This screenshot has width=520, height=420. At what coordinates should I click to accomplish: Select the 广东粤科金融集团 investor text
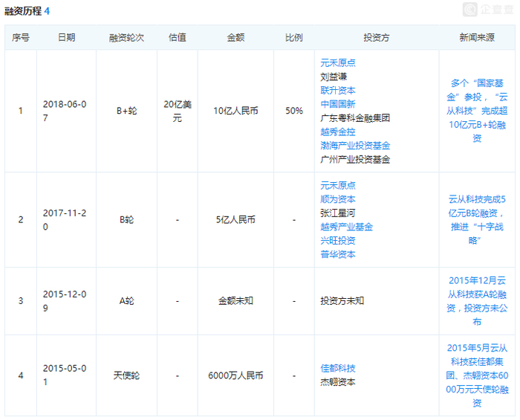pyautogui.click(x=355, y=117)
